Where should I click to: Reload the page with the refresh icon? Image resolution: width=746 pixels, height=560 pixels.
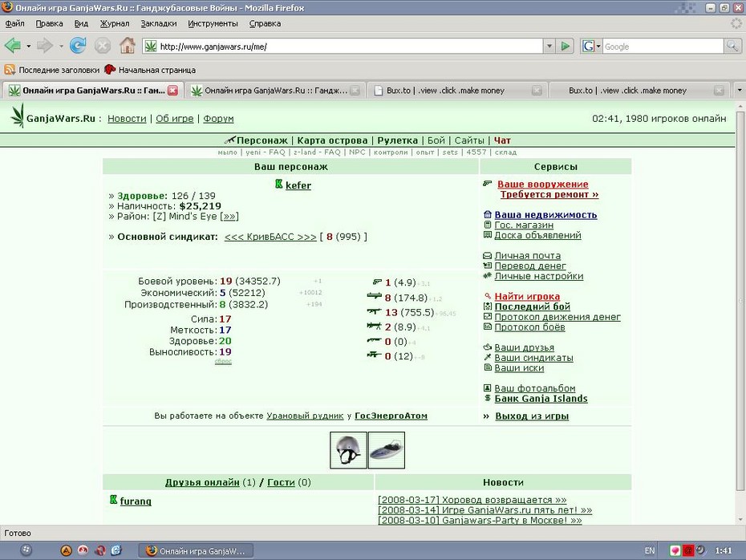pyautogui.click(x=78, y=47)
